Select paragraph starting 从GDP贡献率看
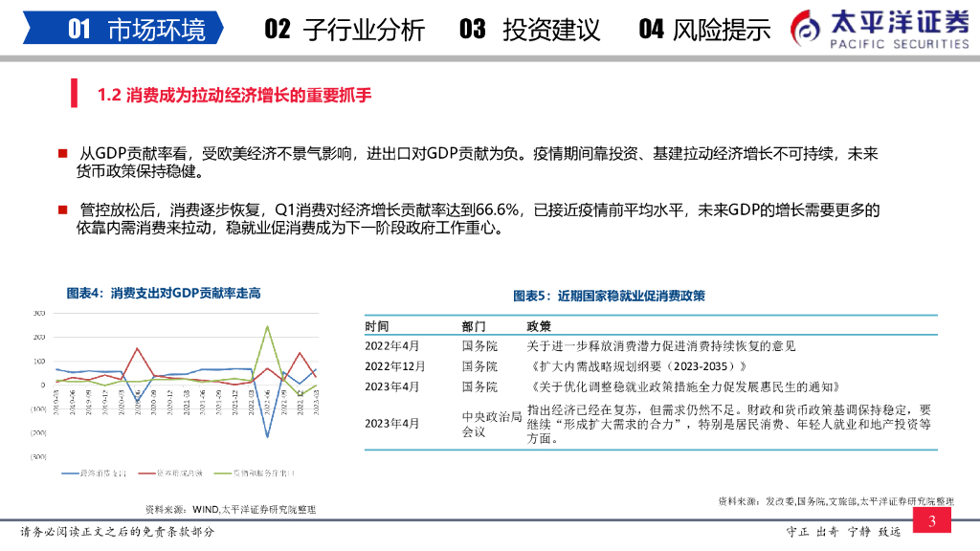Viewport: 980px width, 551px height. pos(478,163)
